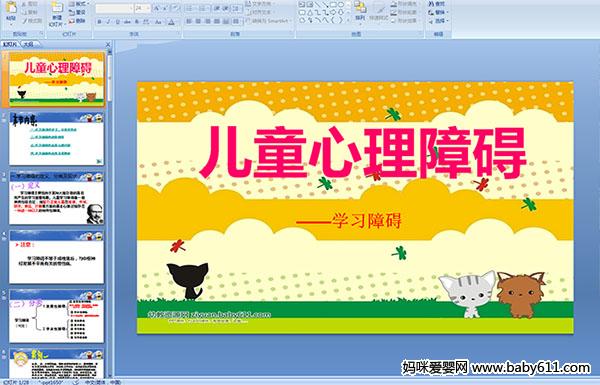Viewport: 600px width, 385px height.
Task: Click the Italic formatting icon
Action: click(x=108, y=22)
